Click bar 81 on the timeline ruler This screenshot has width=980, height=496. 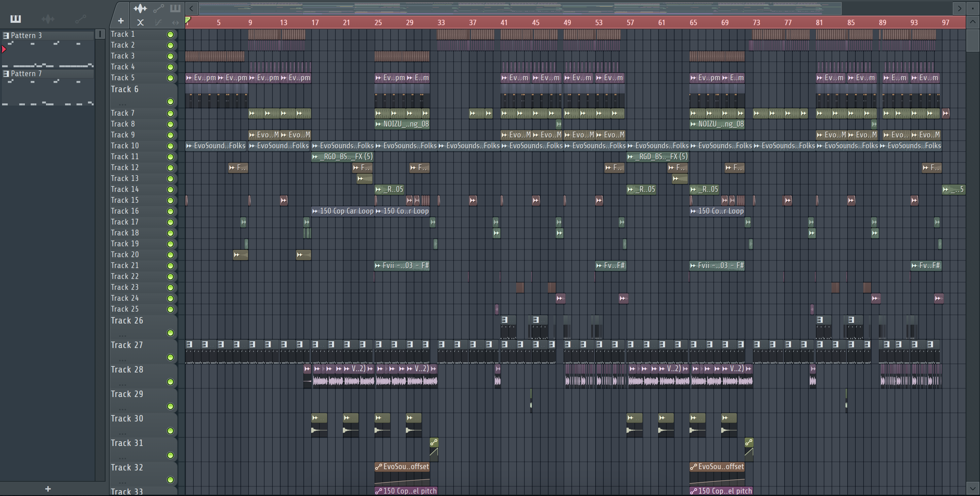[819, 22]
